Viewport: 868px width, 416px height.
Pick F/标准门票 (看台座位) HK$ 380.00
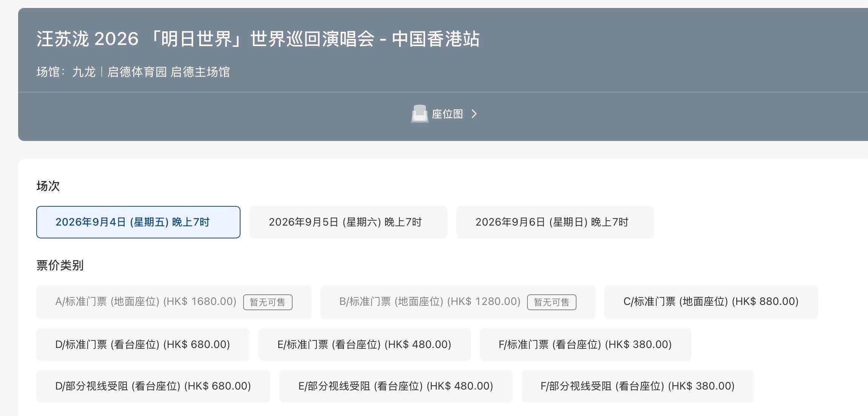pyautogui.click(x=585, y=345)
